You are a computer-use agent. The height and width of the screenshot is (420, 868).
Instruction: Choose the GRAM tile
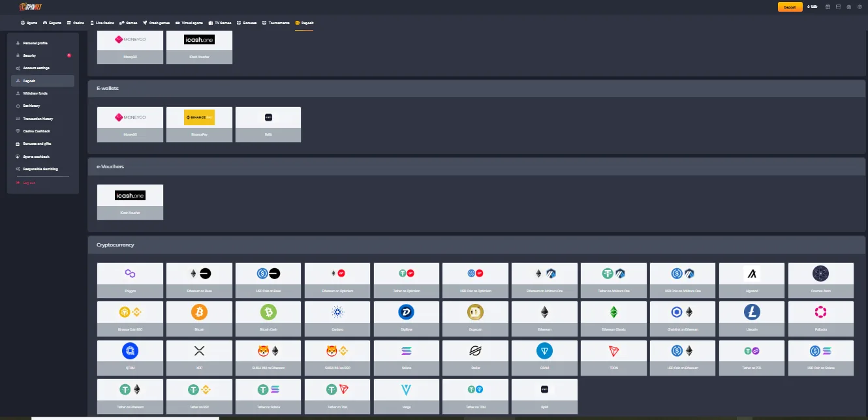(545, 357)
